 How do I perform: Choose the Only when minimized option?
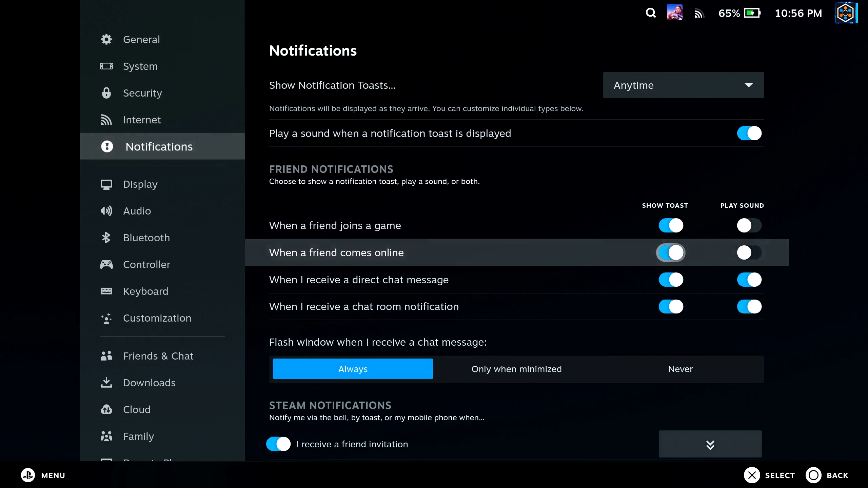coord(516,369)
